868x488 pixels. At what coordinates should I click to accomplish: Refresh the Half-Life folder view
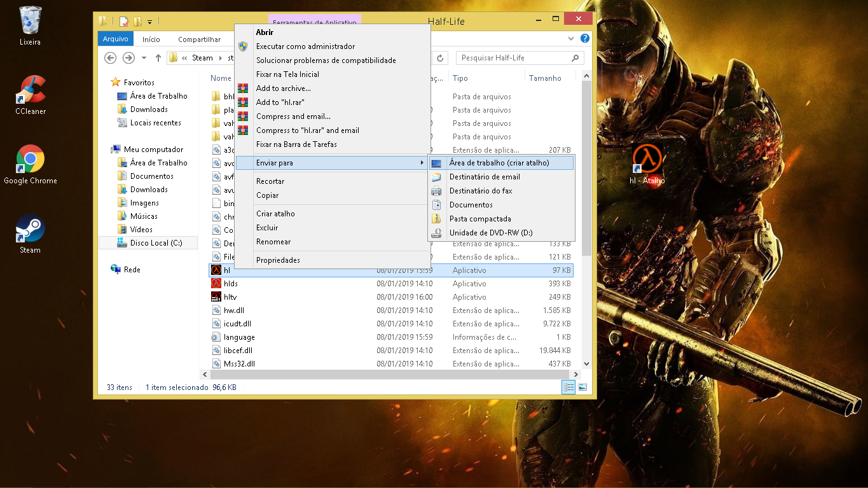point(440,58)
